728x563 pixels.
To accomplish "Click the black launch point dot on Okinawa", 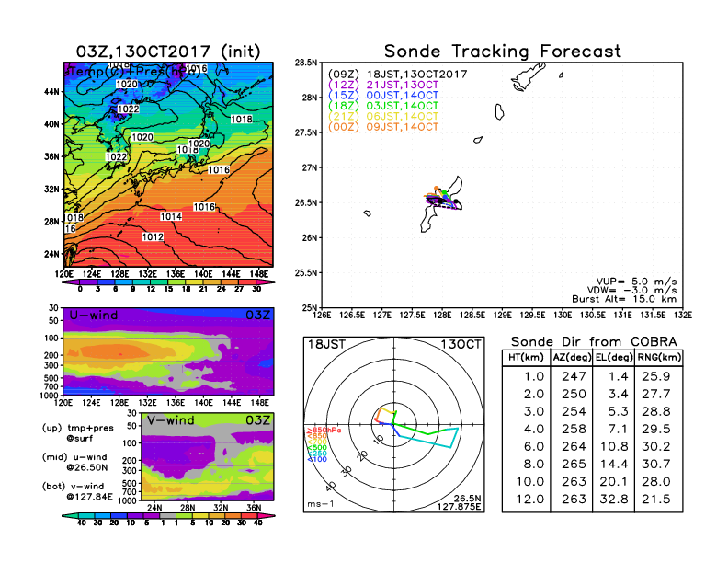I will [456, 201].
